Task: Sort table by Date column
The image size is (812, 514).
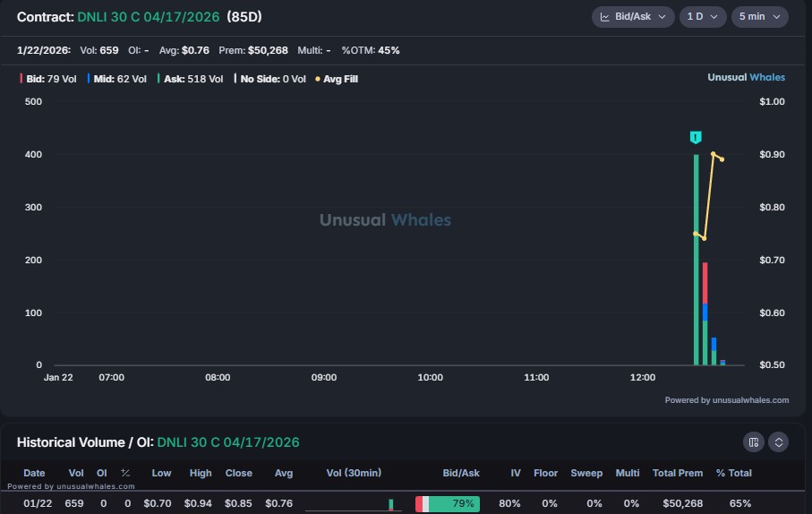Action: click(x=34, y=473)
